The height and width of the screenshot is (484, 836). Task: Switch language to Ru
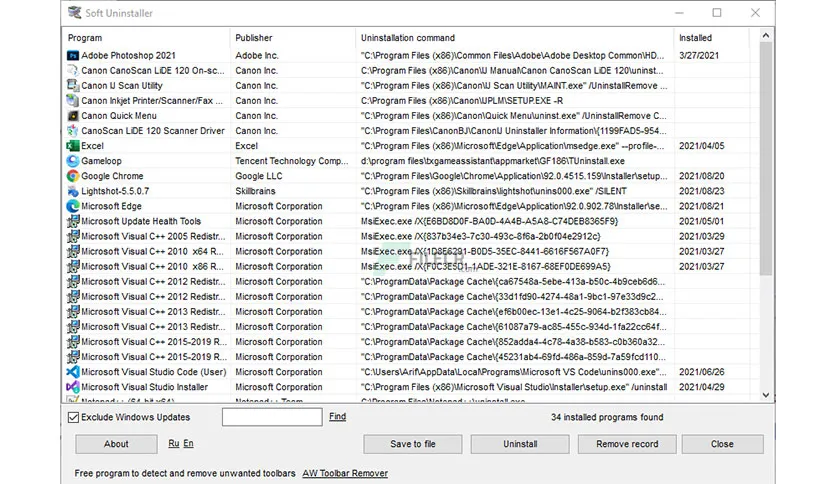pos(174,443)
